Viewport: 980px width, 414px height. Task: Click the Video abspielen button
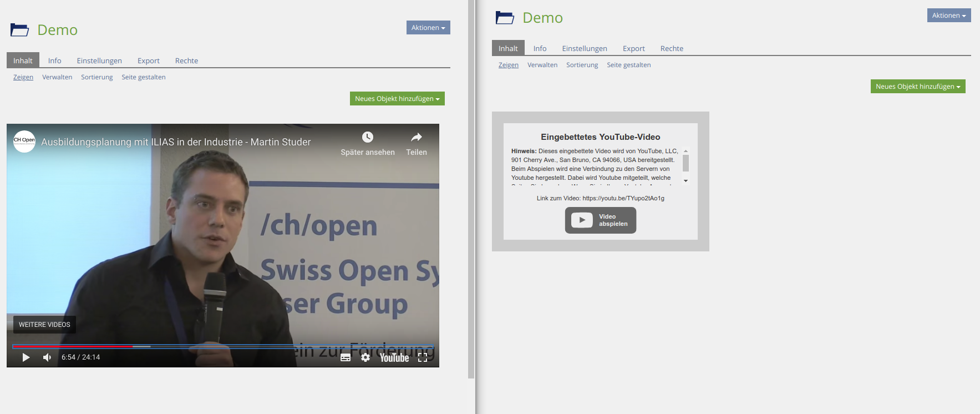pos(601,220)
